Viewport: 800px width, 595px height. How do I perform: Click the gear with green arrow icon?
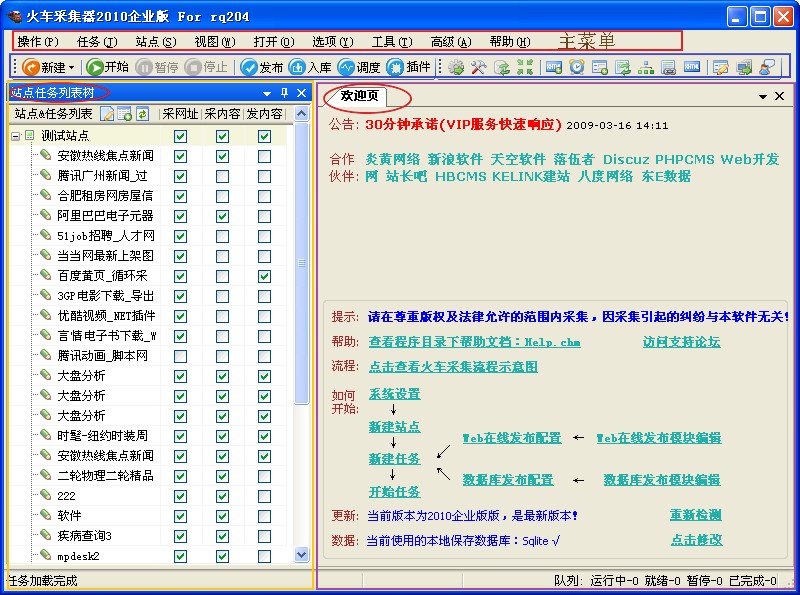(456, 67)
